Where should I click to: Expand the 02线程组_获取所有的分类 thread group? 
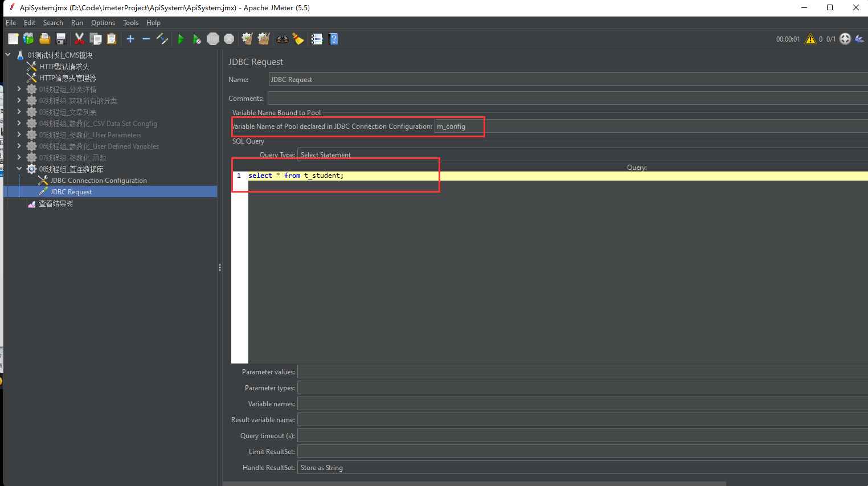19,100
